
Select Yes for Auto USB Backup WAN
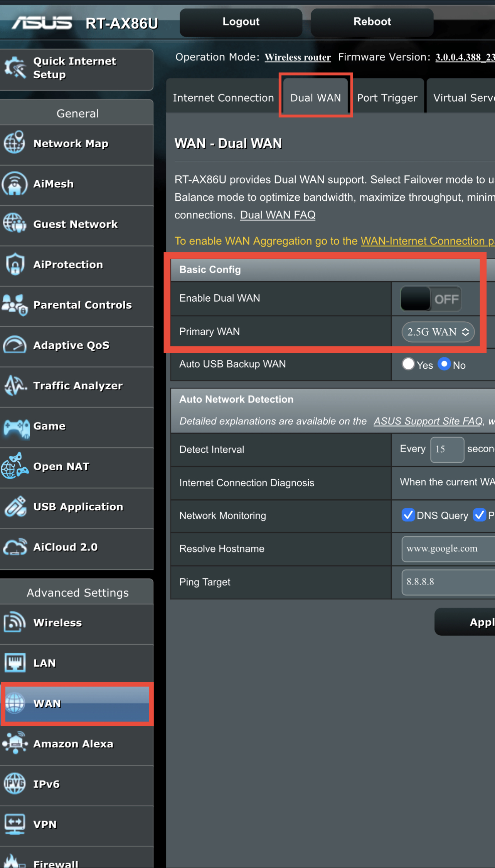[408, 364]
